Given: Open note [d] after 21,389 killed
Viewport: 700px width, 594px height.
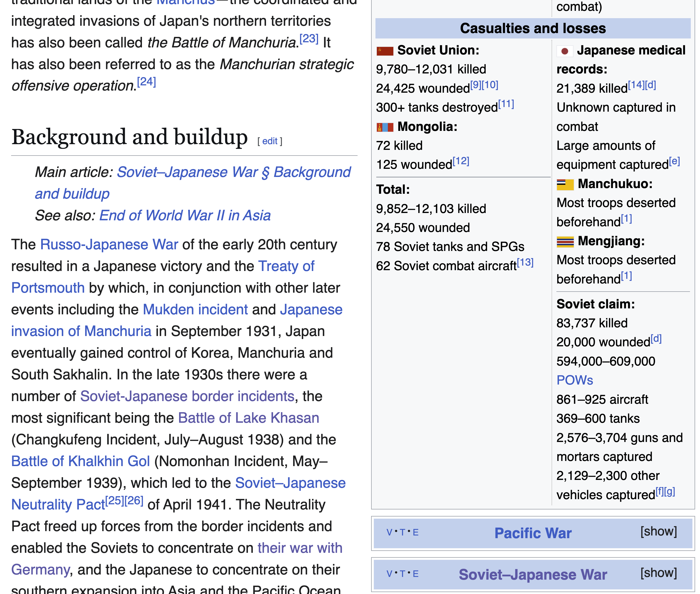Looking at the screenshot, I should point(650,85).
